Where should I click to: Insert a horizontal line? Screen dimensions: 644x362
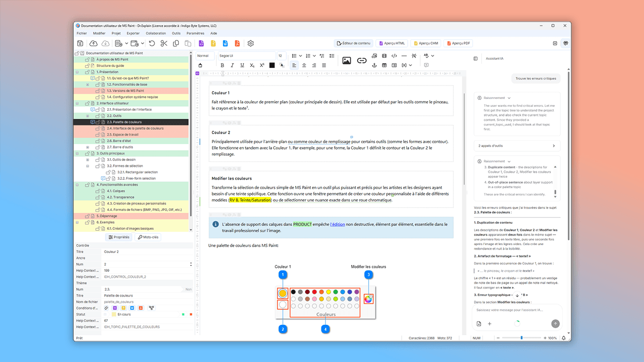(x=404, y=56)
